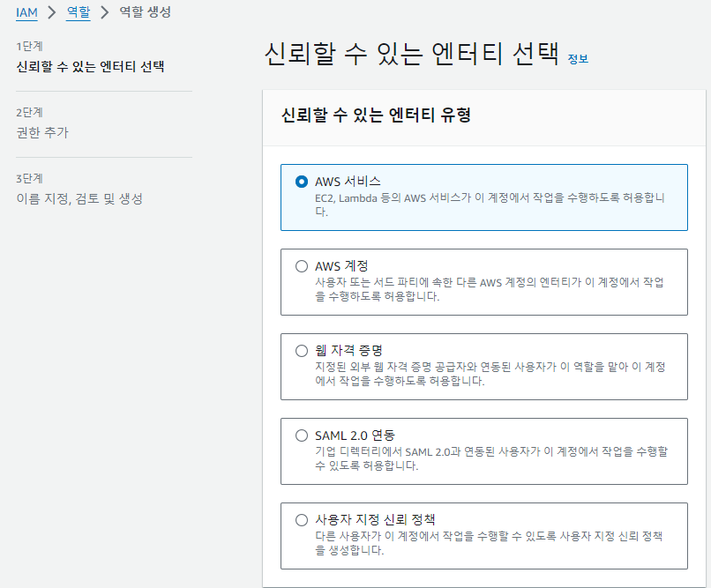Click the breadcrumb chevron after IAM
The width and height of the screenshot is (711, 588).
[52, 12]
